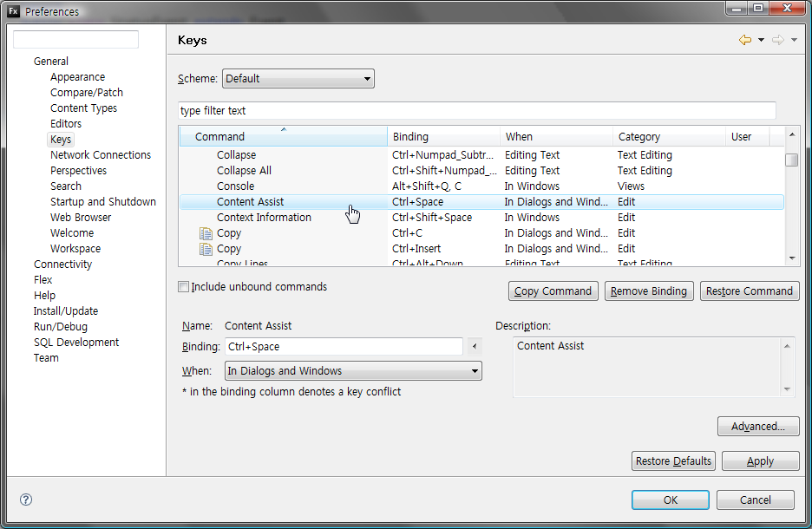Select General in preferences tree

click(x=50, y=61)
